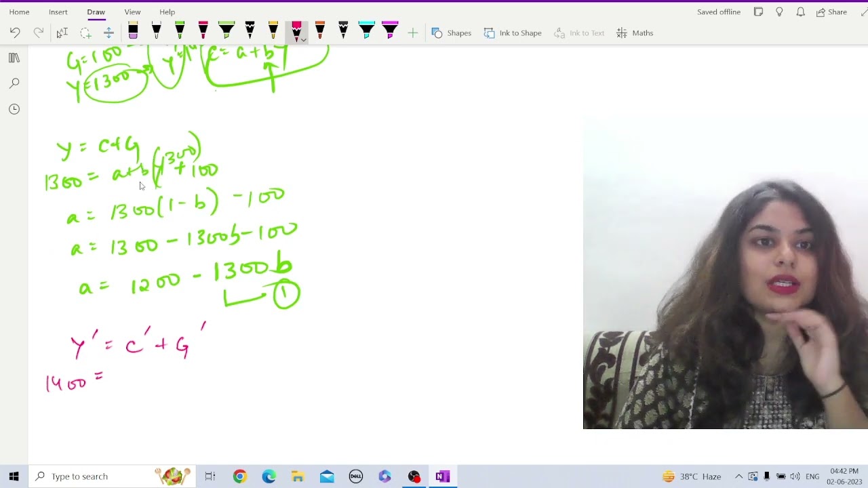Screen dimensions: 868x488
Task: Launch Microsoft Edge from taskbar
Action: (269, 476)
